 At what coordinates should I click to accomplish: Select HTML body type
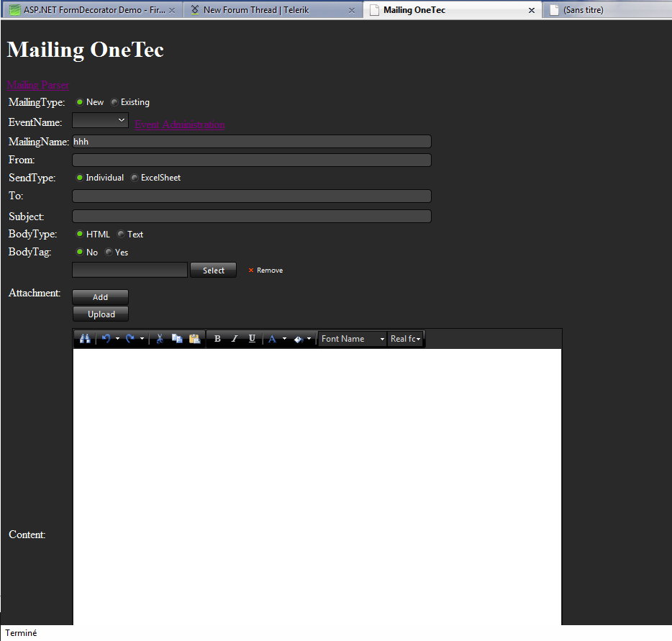pos(79,234)
